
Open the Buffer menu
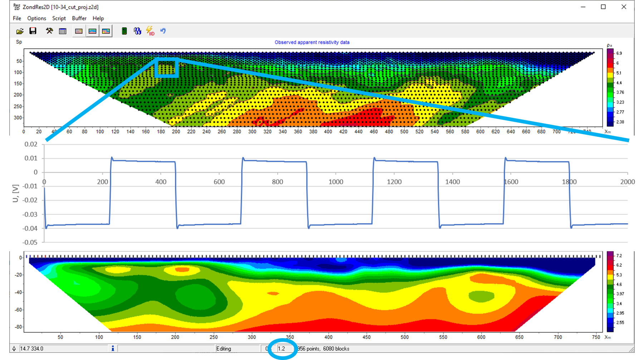(x=79, y=18)
